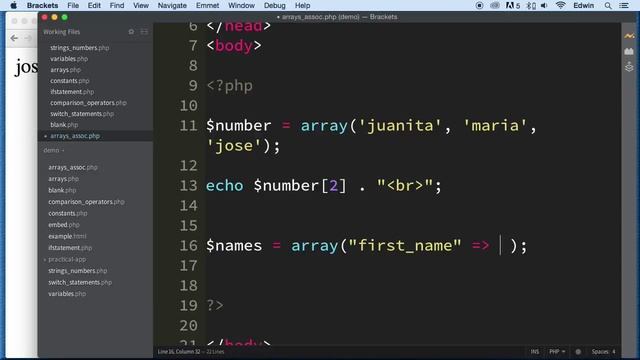The height and width of the screenshot is (360, 640).
Task: Click the echo $number[2] code line
Action: (x=324, y=186)
